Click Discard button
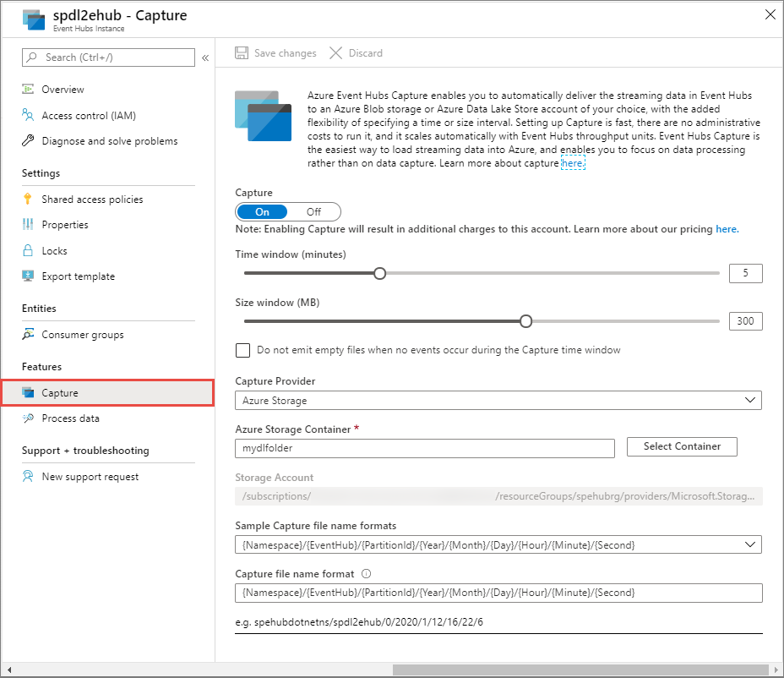 coord(356,53)
